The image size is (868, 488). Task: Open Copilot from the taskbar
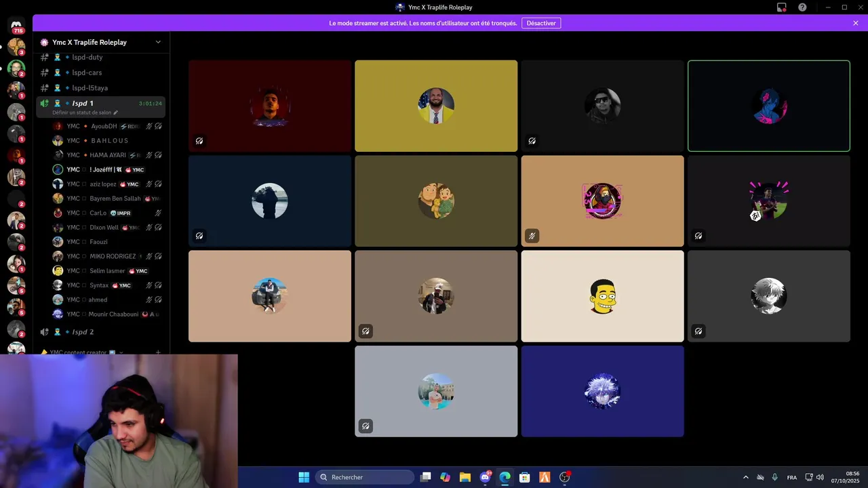coord(445,477)
